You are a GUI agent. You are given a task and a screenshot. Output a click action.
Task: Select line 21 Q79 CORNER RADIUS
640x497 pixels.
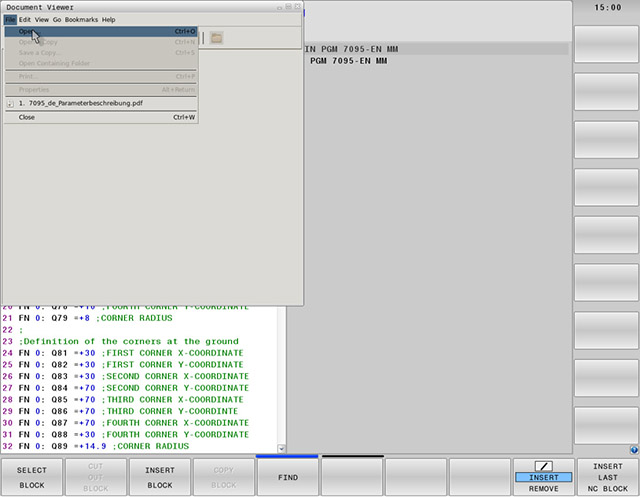(x=87, y=318)
